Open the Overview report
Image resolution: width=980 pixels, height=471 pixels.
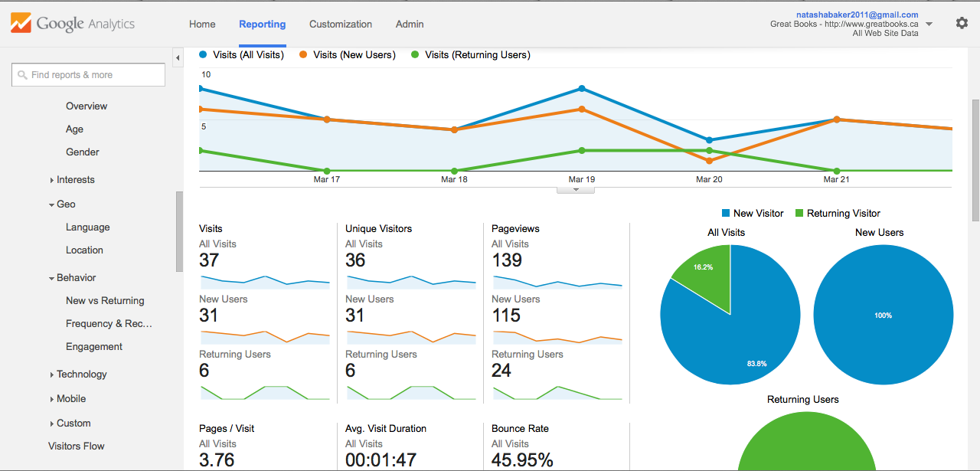point(87,106)
